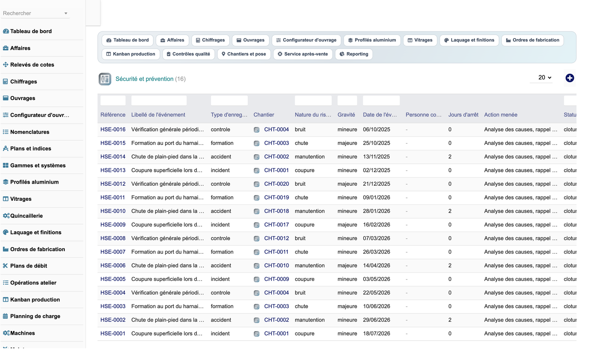Click the Laquage et finitions palette icon in sidebar

pyautogui.click(x=6, y=232)
